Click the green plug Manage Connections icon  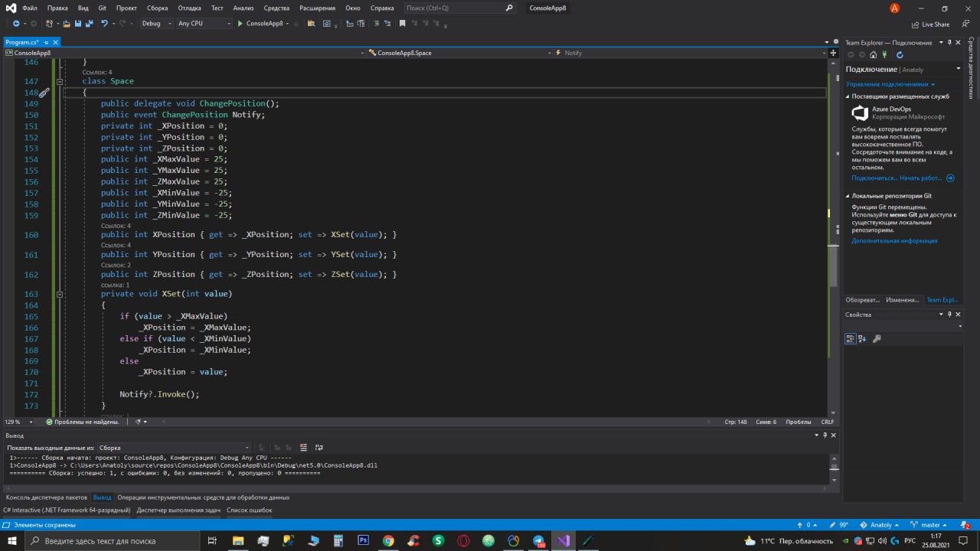886,54
